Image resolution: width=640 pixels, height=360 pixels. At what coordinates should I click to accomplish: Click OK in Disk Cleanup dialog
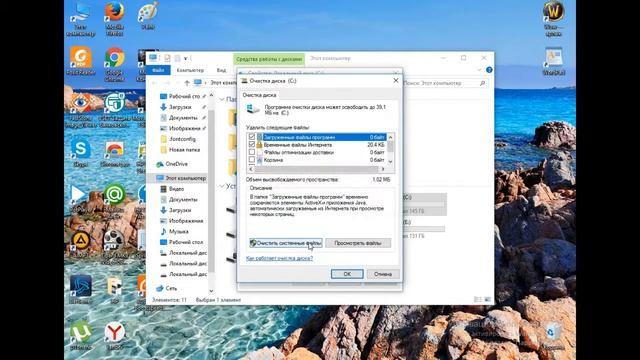coord(347,274)
